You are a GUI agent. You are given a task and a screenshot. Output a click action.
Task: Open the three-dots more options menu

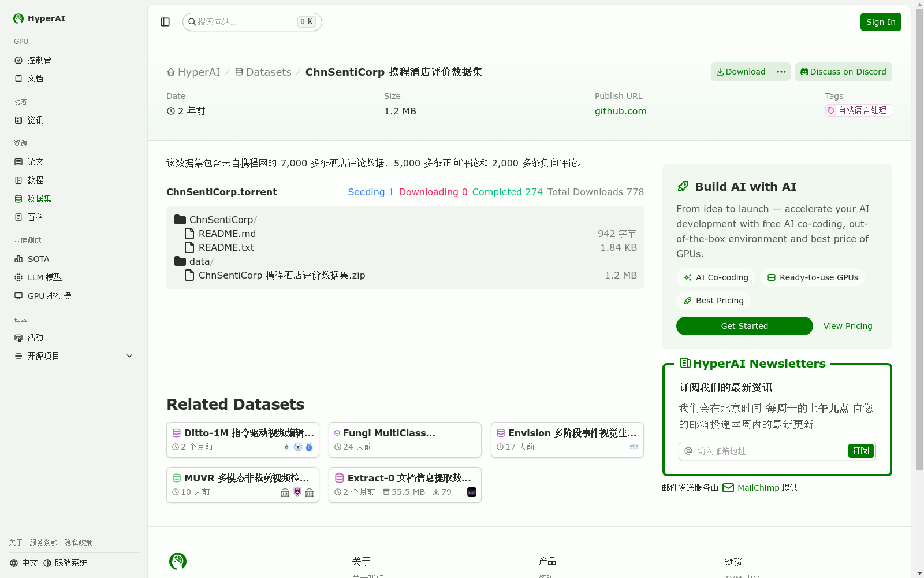(781, 72)
